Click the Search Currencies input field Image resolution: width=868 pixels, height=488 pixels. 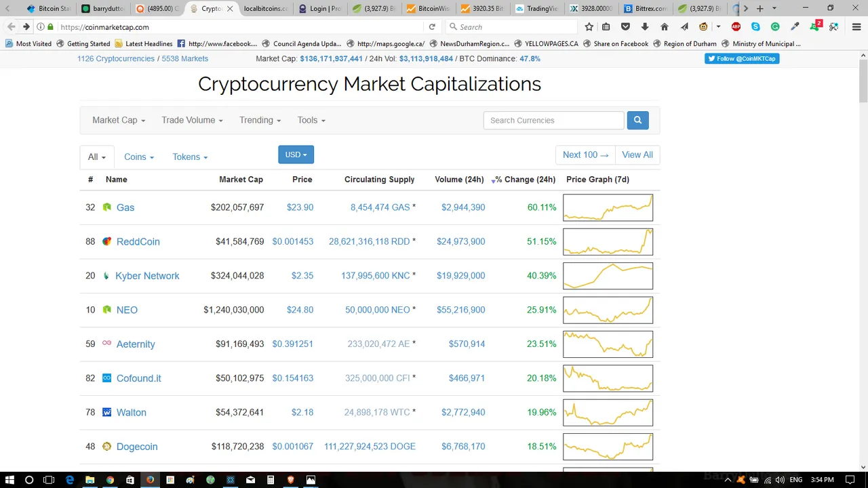(x=553, y=120)
